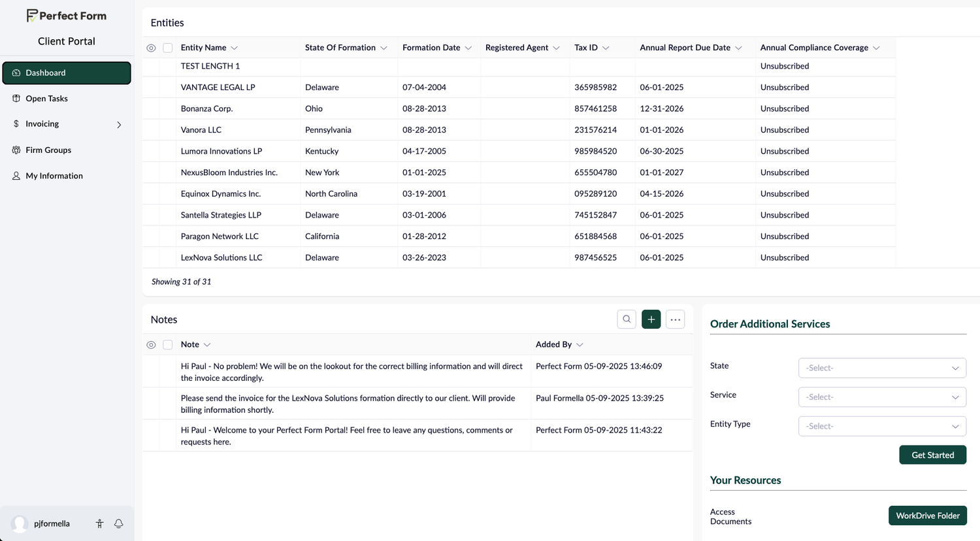980x541 pixels.
Task: Open the WorkDrive Folder button
Action: pos(928,516)
